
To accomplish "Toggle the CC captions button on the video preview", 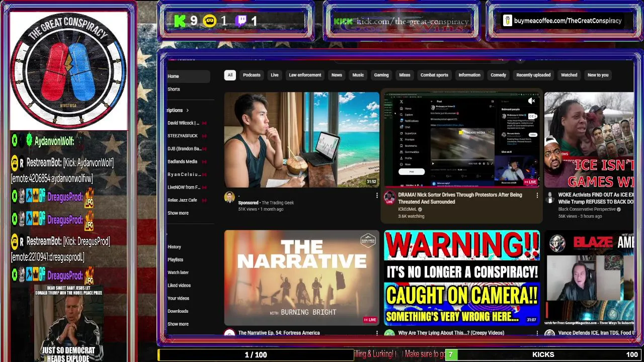I will click(532, 116).
